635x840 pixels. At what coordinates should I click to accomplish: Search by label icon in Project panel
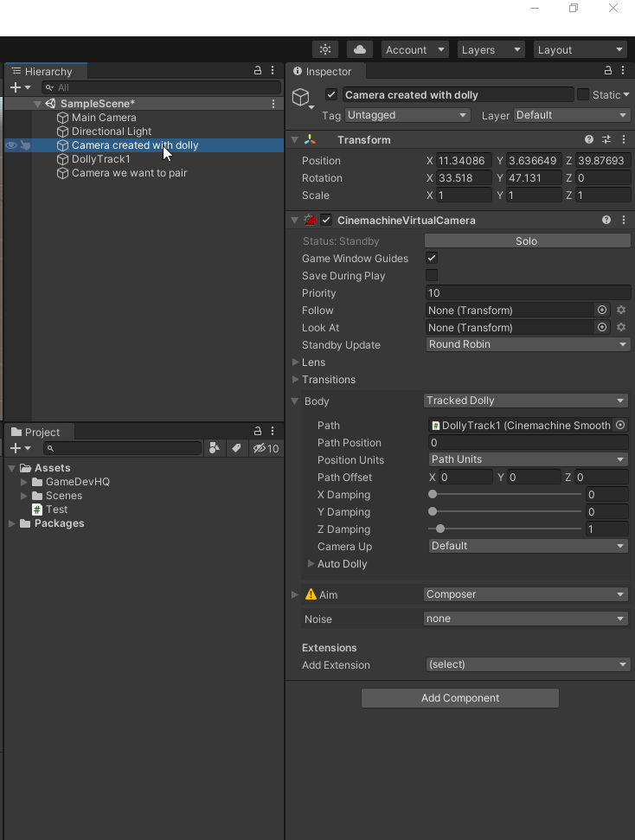(x=236, y=448)
